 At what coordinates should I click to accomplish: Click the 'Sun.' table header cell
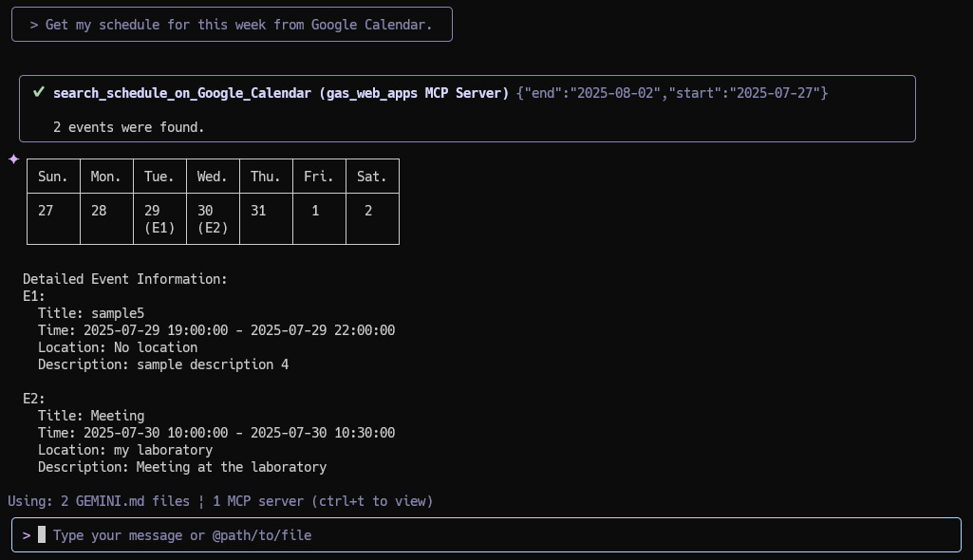click(53, 177)
